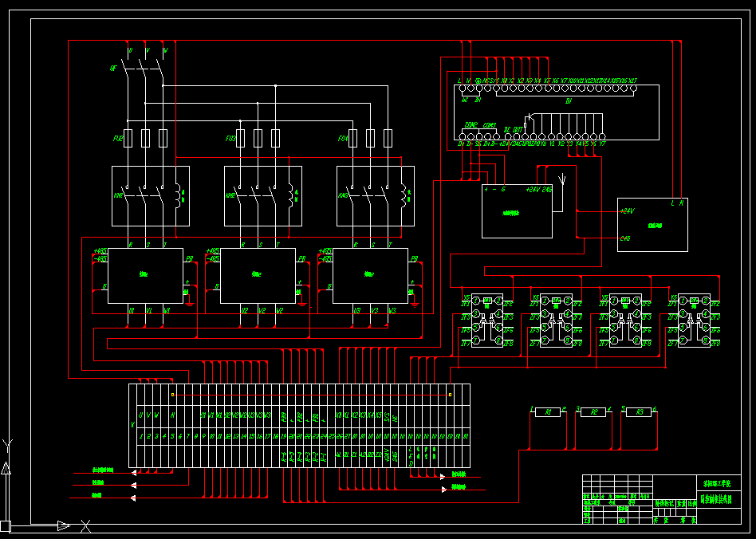Click the X letter at the terminal strip's left end
The width and height of the screenshot is (756, 539).
click(132, 425)
